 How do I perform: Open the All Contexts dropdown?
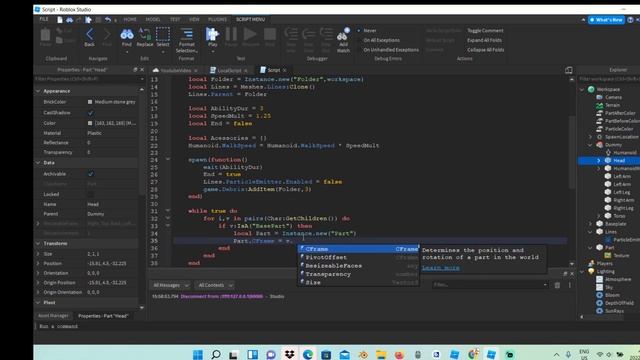216,285
